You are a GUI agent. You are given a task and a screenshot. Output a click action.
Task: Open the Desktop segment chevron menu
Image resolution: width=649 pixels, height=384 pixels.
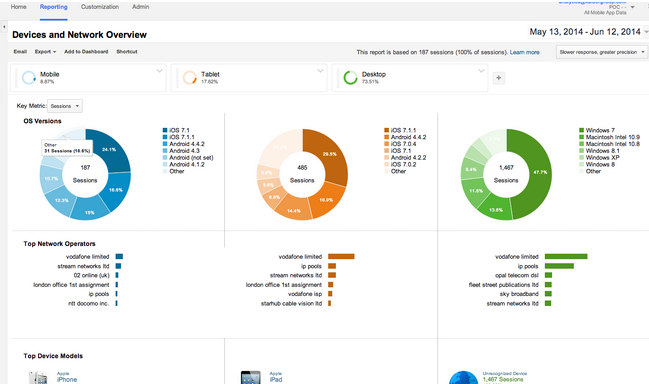pyautogui.click(x=481, y=71)
